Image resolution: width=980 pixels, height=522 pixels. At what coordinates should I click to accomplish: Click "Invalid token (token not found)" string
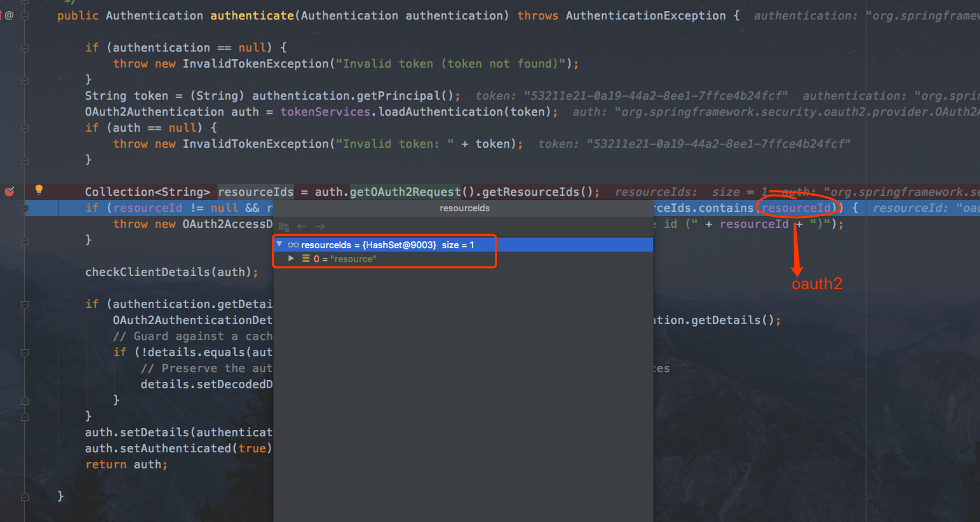[450, 63]
